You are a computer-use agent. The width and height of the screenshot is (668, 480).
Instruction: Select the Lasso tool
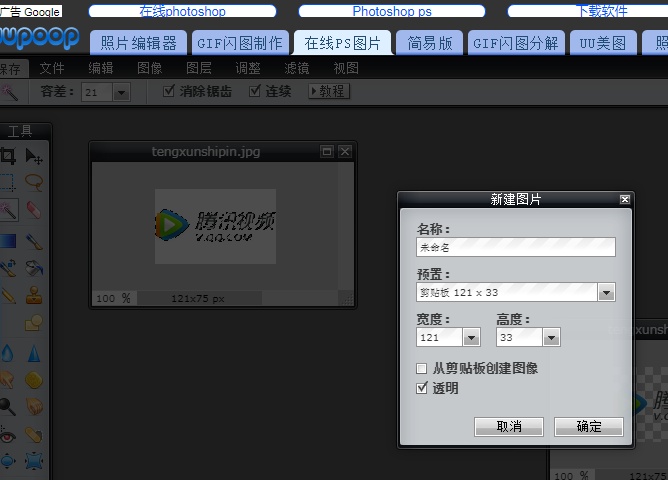[x=34, y=182]
